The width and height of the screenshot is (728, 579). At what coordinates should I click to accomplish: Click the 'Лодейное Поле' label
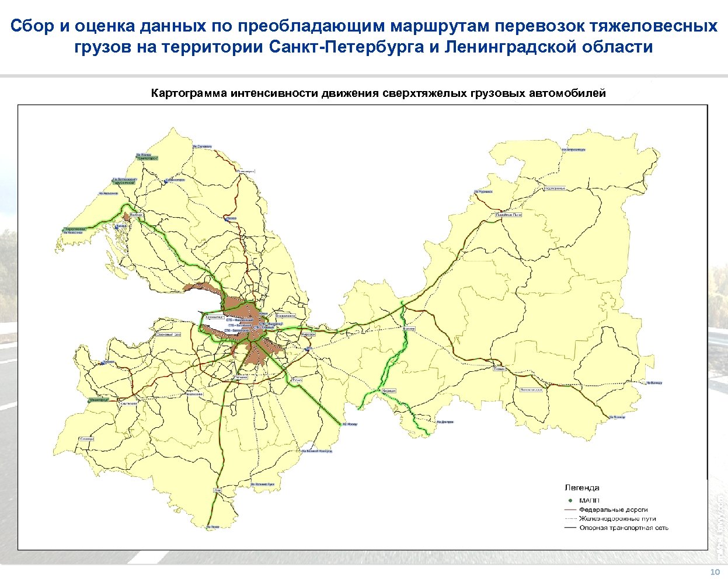[x=508, y=215]
